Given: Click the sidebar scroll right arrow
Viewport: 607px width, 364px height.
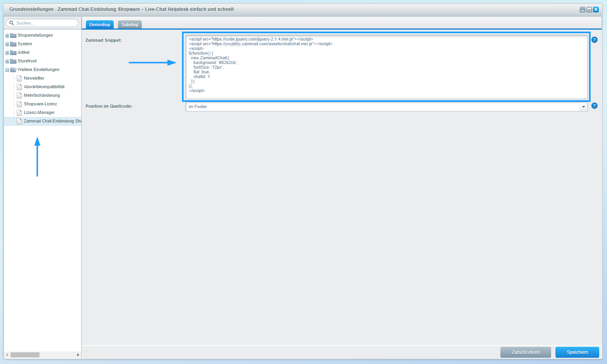Looking at the screenshot, I should (x=78, y=355).
